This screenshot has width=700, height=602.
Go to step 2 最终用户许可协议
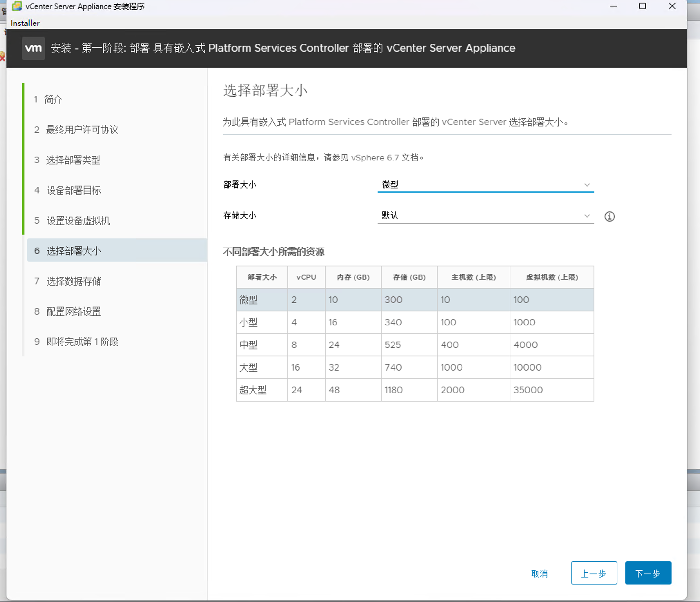(x=76, y=130)
